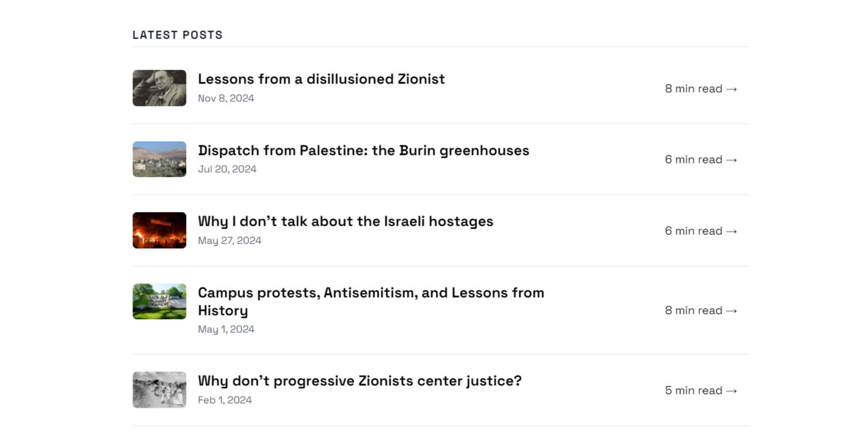Click "6 min read →" beside Israeli hostages post
Screen dimensions: 868x436
(x=700, y=231)
